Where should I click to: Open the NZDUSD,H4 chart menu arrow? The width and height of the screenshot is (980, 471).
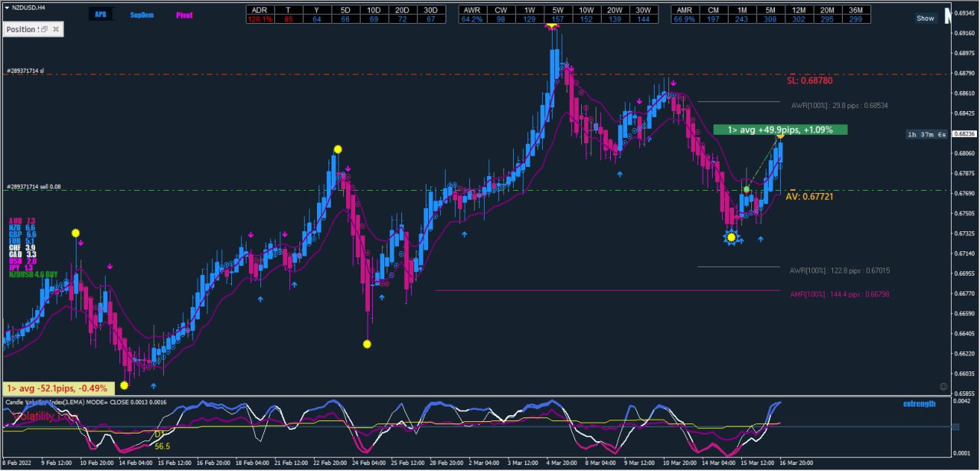click(6, 7)
